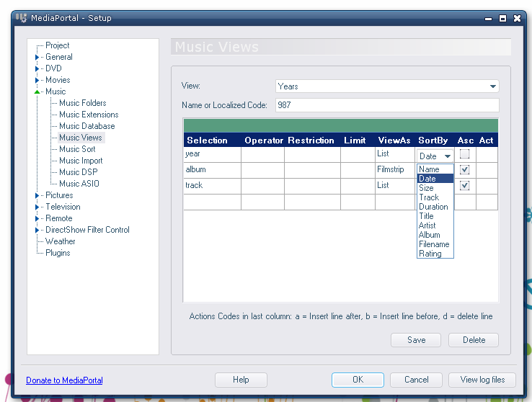Select Plugins in the tree
The height and width of the screenshot is (402, 532).
tap(58, 253)
